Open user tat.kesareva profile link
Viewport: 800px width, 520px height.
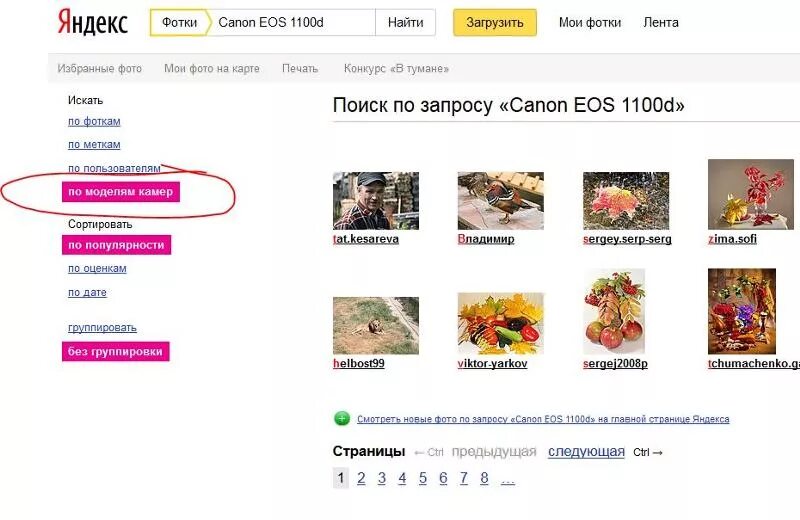click(x=366, y=239)
